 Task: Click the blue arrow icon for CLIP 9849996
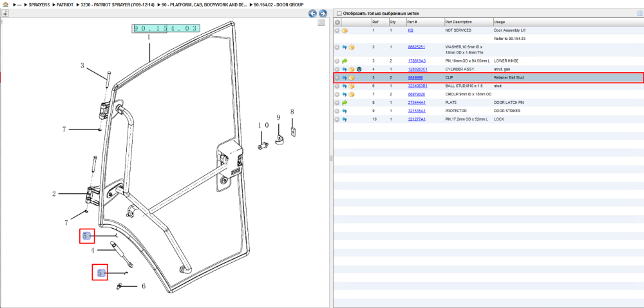click(345, 77)
